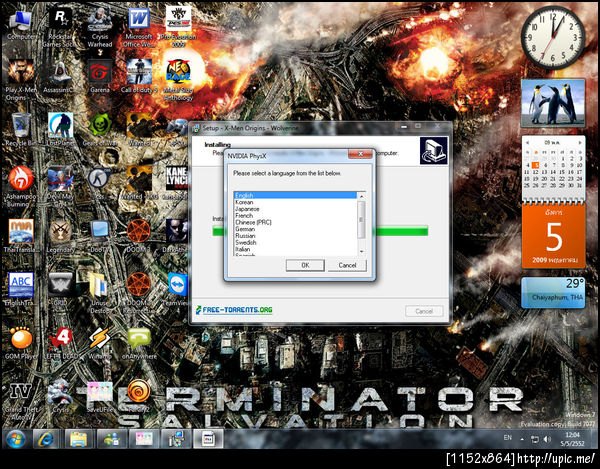
Task: Open the Recycle Bin
Action: [21, 130]
